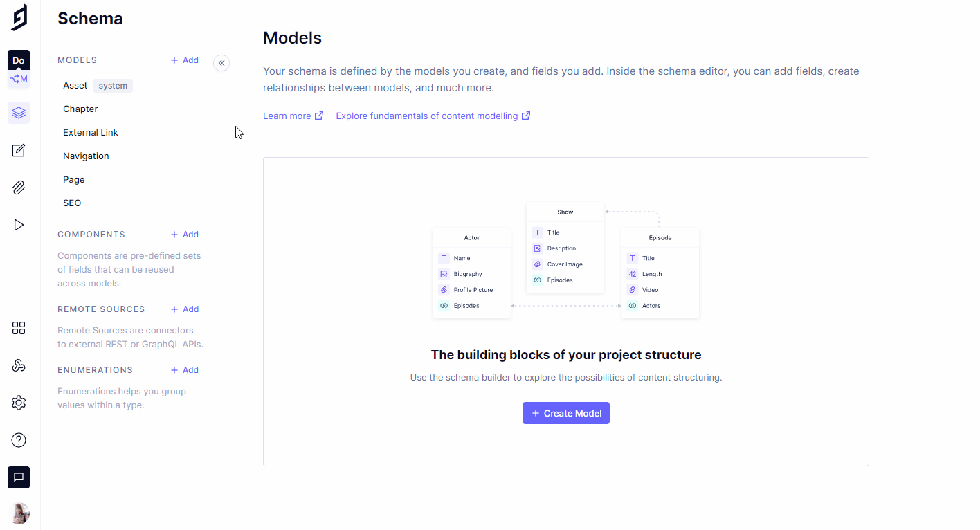Open Add next to Enumerations
The height and width of the screenshot is (530, 980).
pos(184,369)
